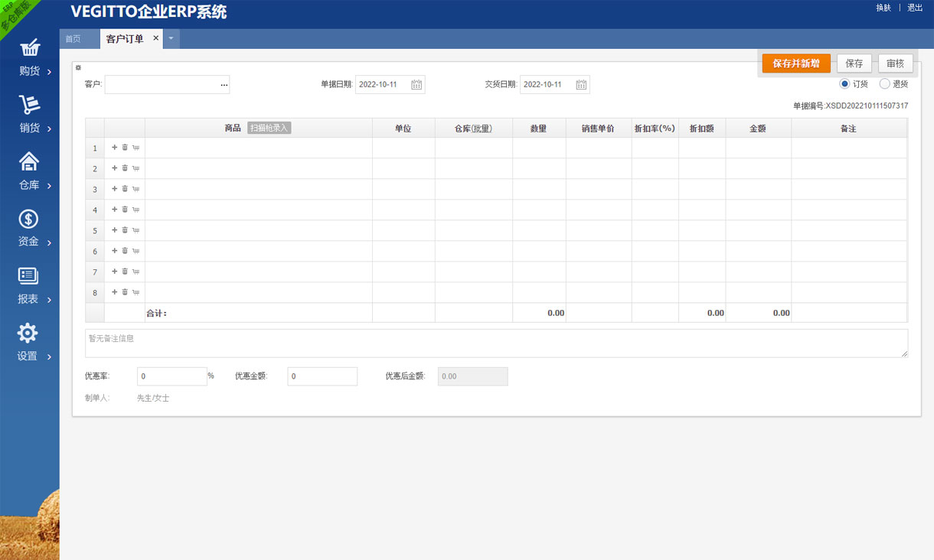Open the 单据日期 calendar picker
This screenshot has width=934, height=560.
coord(416,85)
